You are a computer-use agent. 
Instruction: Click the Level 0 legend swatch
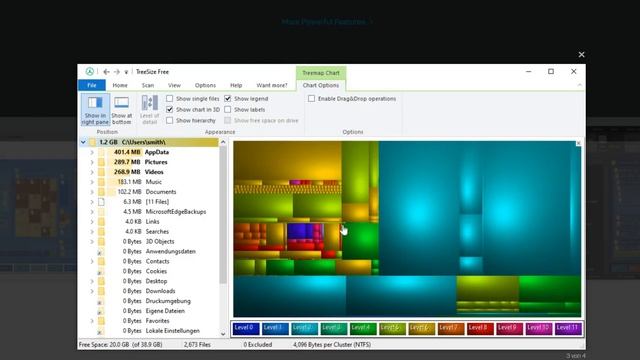pyautogui.click(x=246, y=328)
